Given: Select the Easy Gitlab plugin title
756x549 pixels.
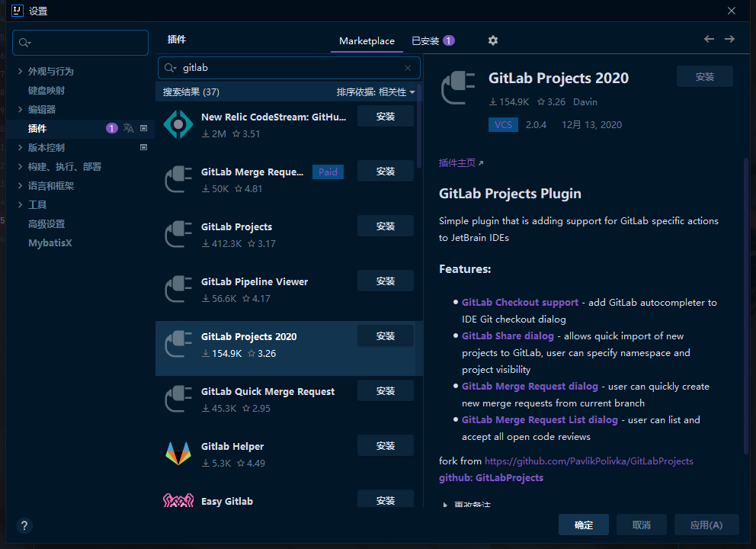Looking at the screenshot, I should click(226, 501).
